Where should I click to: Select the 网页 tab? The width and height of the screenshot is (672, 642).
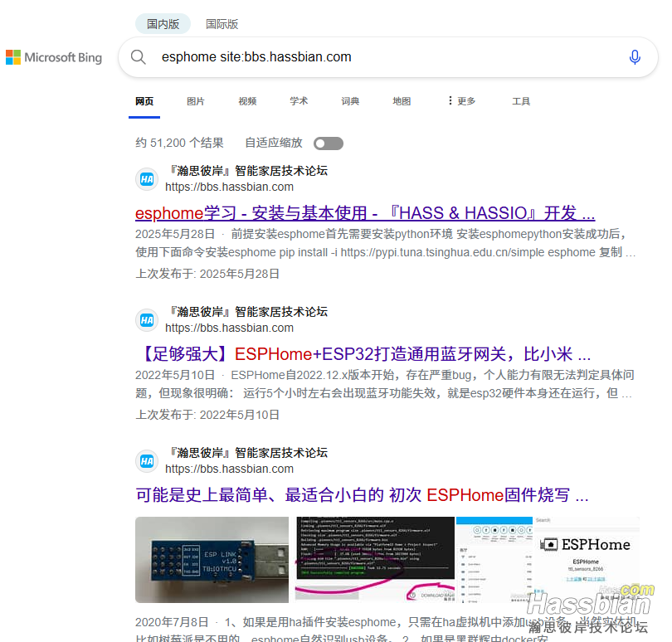pyautogui.click(x=144, y=101)
